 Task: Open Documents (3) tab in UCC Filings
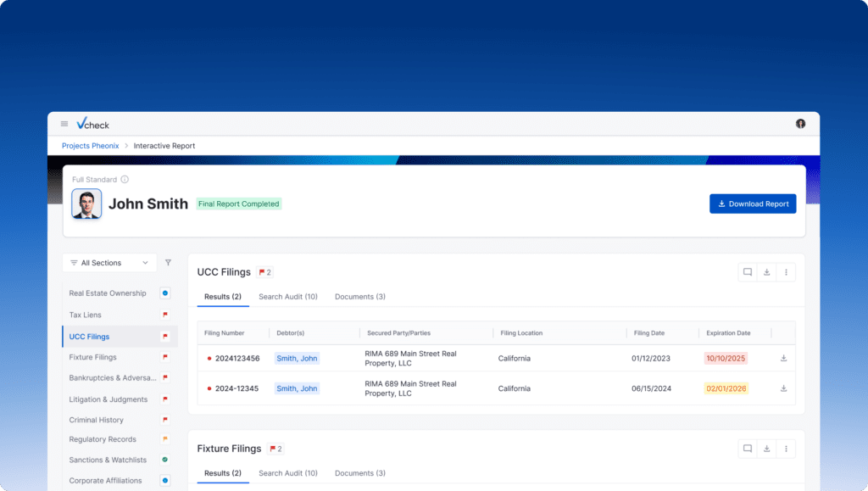coord(359,297)
